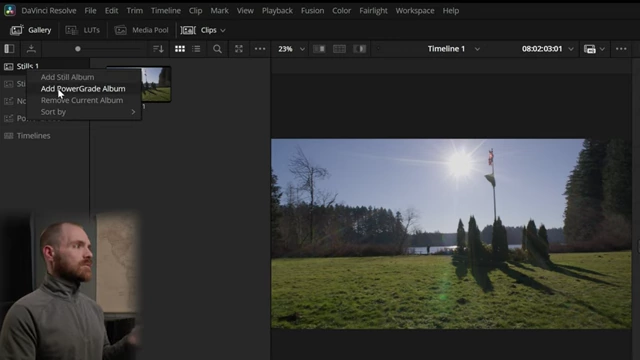Open the timecode display options chevron
Viewport: 640px width, 360px height.
tap(571, 49)
